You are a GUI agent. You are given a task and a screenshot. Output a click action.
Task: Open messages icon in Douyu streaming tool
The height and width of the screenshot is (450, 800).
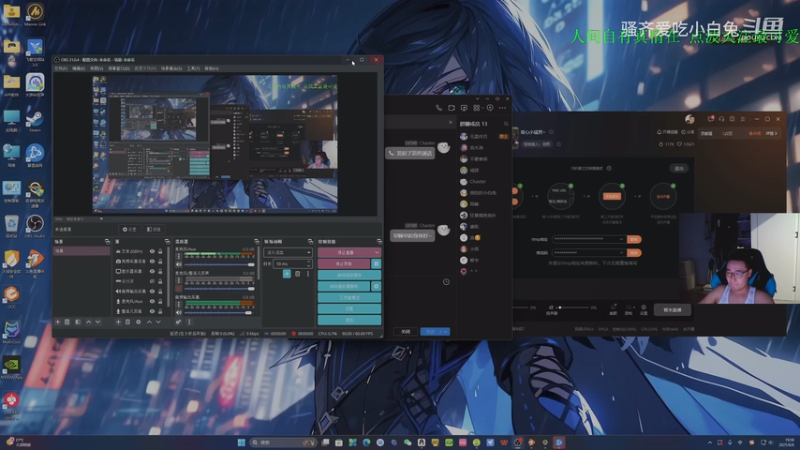point(710,119)
